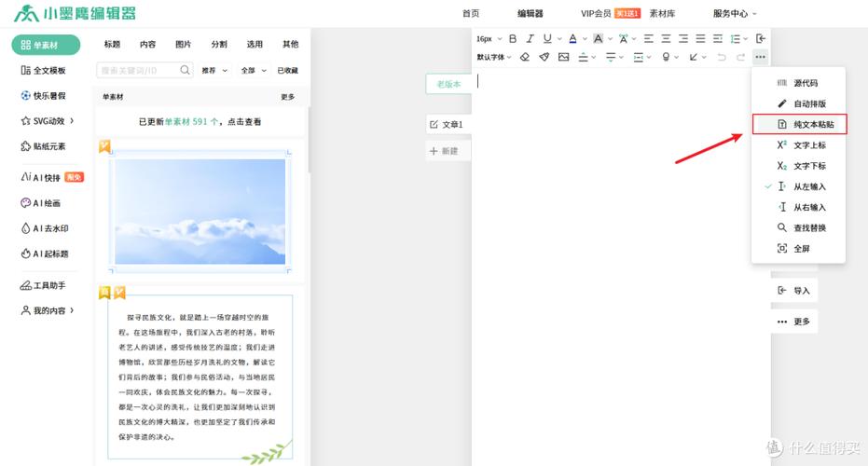
Task: Switch to the 内容 material tab
Action: 148,45
